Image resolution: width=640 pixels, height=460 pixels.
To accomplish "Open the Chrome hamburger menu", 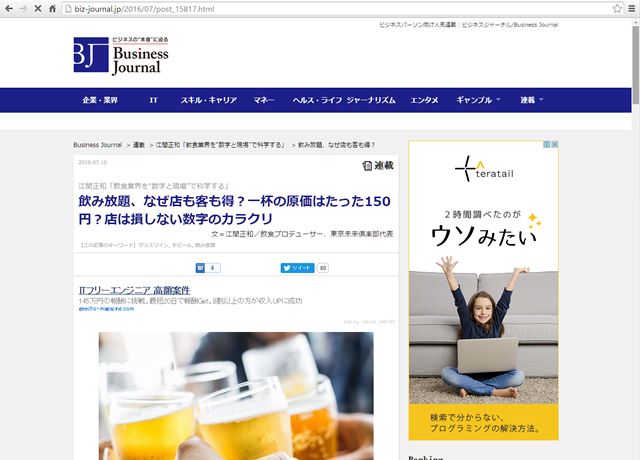I will point(629,7).
